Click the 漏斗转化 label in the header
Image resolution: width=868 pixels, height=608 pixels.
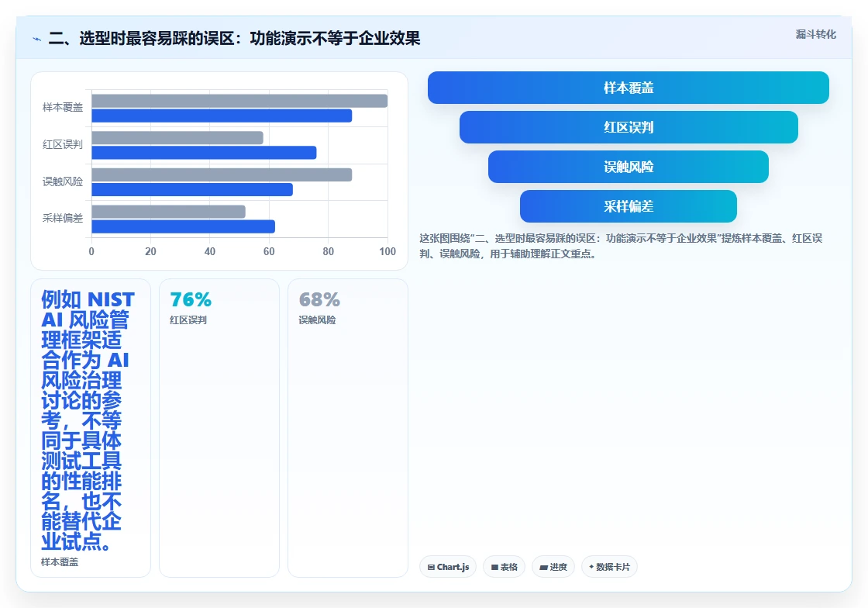click(x=815, y=34)
